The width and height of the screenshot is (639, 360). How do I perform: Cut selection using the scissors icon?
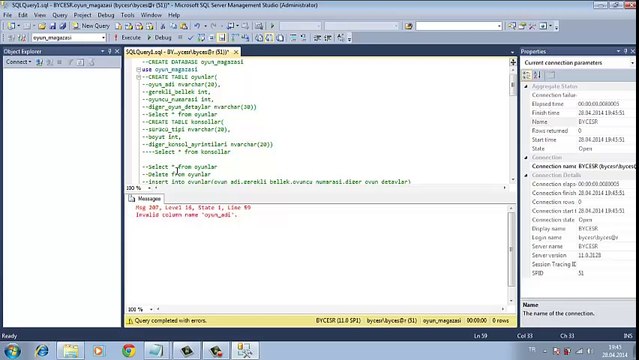click(x=163, y=26)
